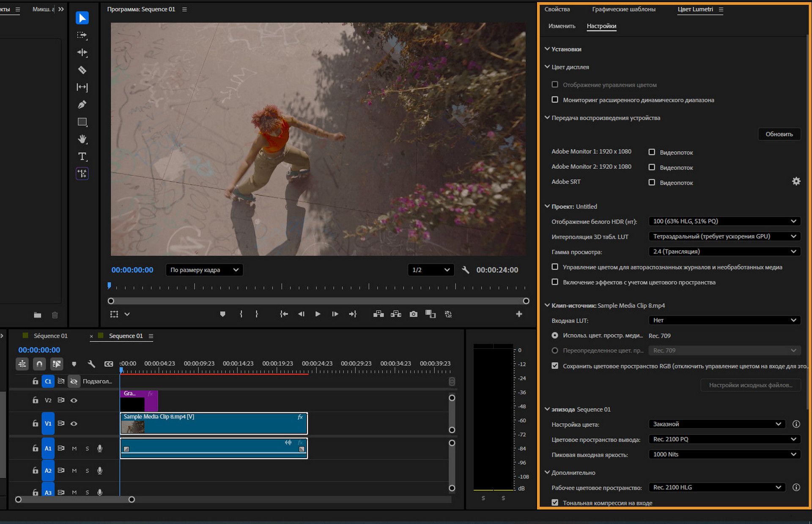Add a marker in Program monitor
This screenshot has width=812, height=524.
point(222,314)
